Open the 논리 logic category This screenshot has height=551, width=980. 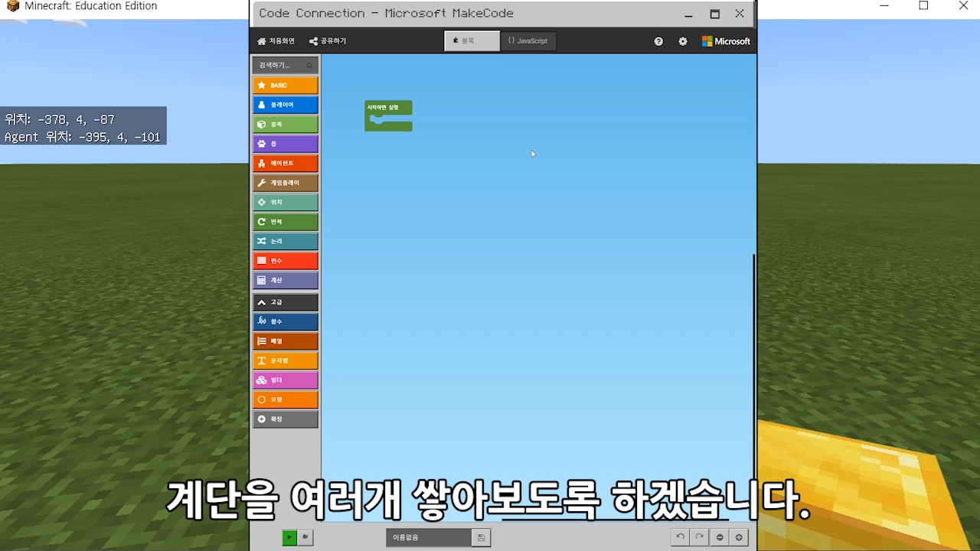click(286, 241)
